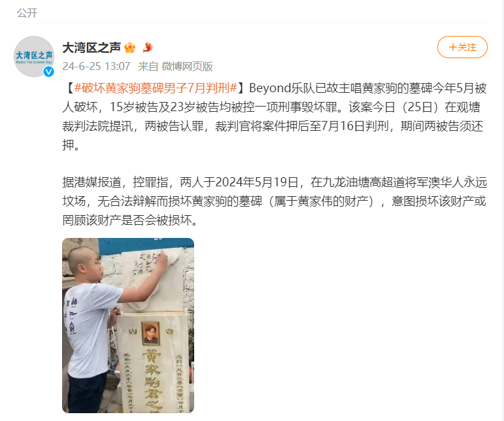Viewport: 504px width, 421px height.
Task: Click the 公开 visibility label
Action: pyautogui.click(x=27, y=13)
